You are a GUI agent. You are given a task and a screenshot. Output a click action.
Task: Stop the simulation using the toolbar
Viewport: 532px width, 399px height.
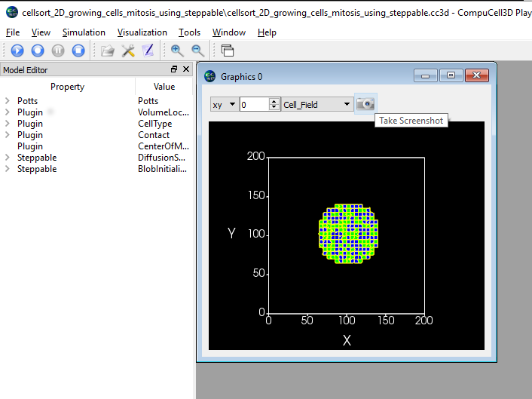(78, 51)
